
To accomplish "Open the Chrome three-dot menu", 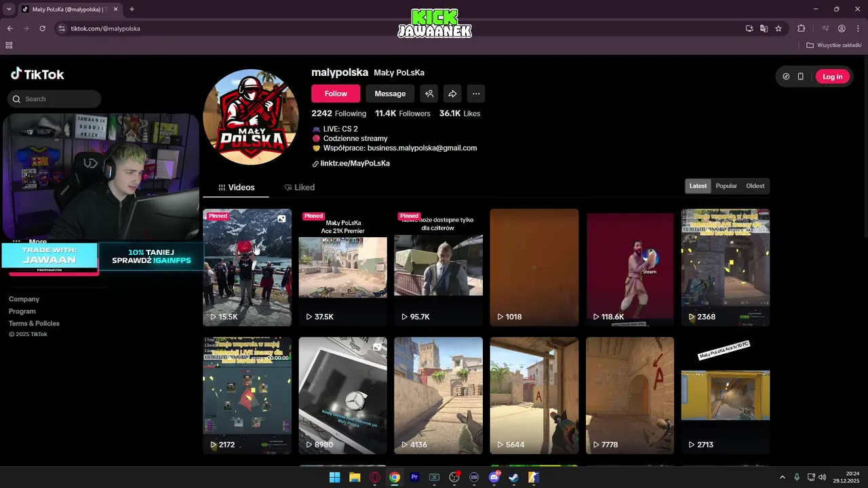I will [857, 28].
